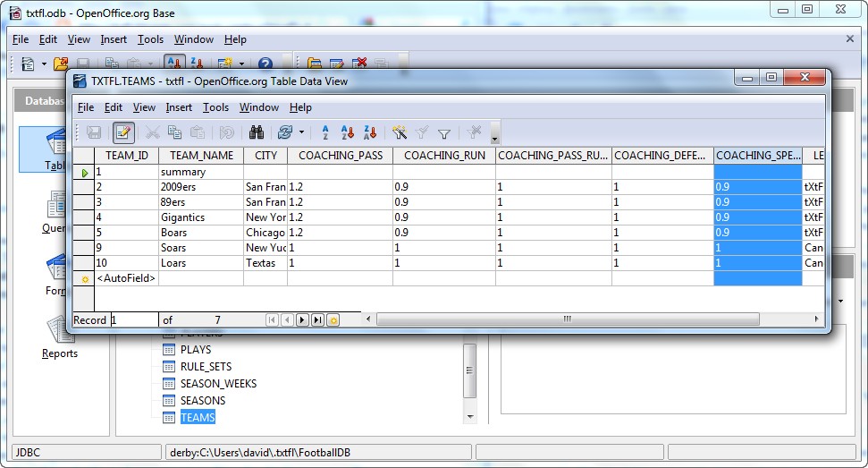Image resolution: width=868 pixels, height=468 pixels.
Task: Click the Edit table icon in Base window
Action: [x=337, y=64]
